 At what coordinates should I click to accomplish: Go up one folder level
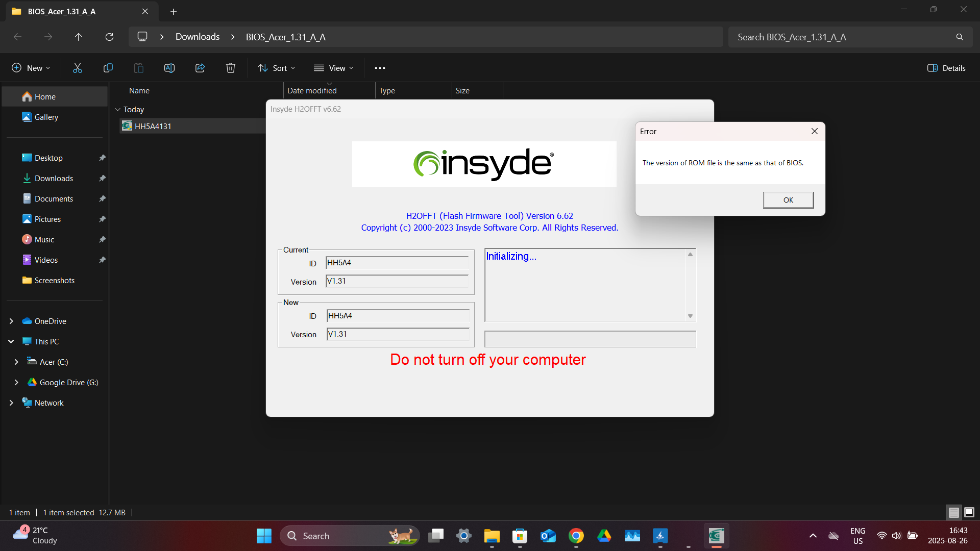pos(79,37)
